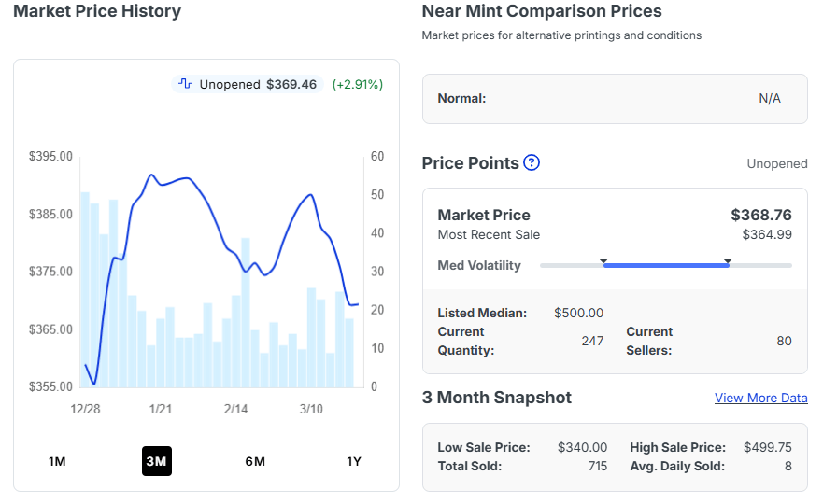Click the tall volume bar after 2/14

[246, 313]
